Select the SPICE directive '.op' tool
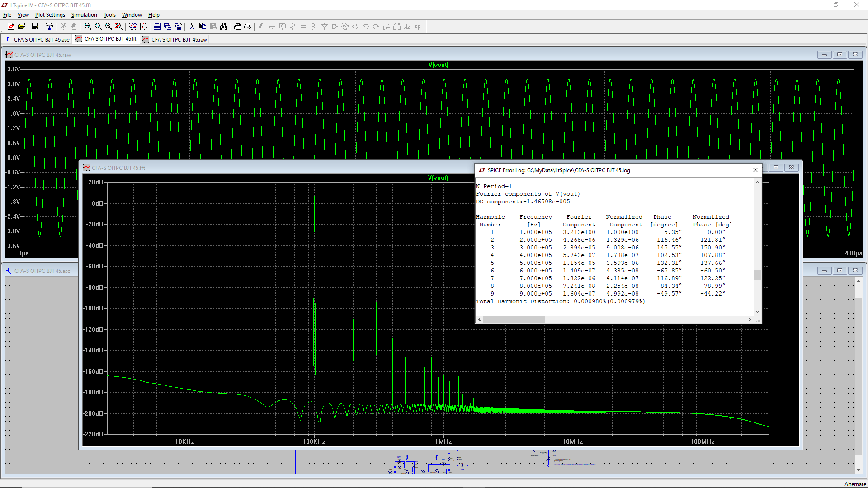 (418, 27)
